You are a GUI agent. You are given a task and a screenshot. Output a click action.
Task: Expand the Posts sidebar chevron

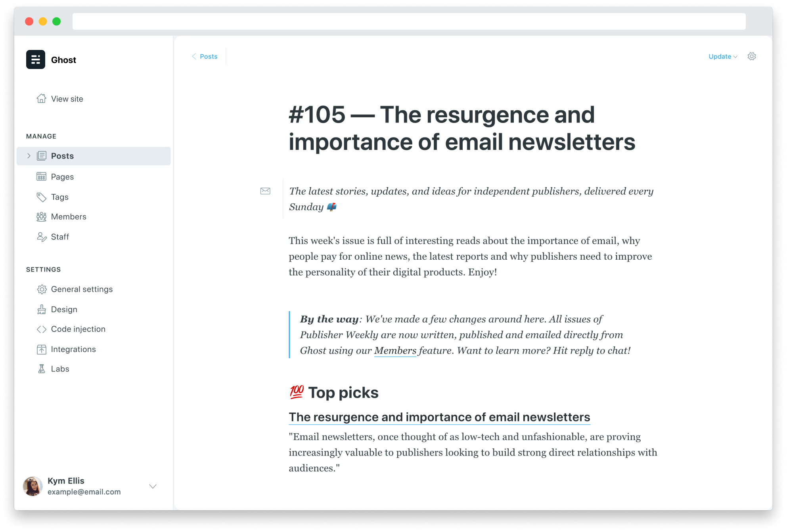click(29, 156)
